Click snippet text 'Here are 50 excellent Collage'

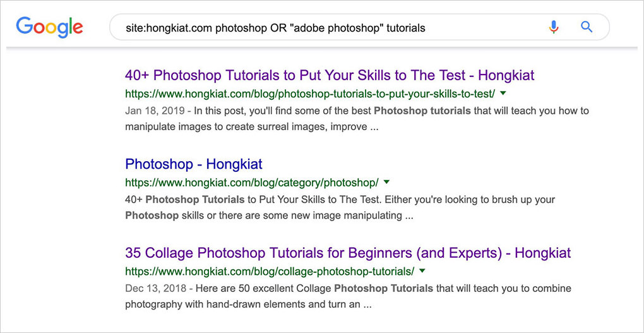click(x=264, y=289)
